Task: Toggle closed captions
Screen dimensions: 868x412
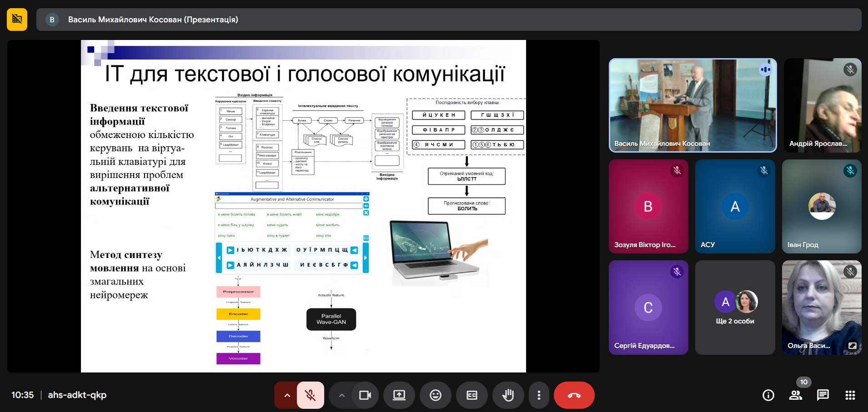Action: [x=472, y=395]
